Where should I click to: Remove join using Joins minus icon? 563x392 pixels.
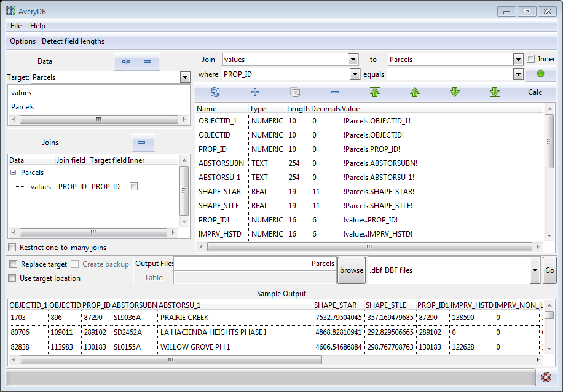[141, 143]
